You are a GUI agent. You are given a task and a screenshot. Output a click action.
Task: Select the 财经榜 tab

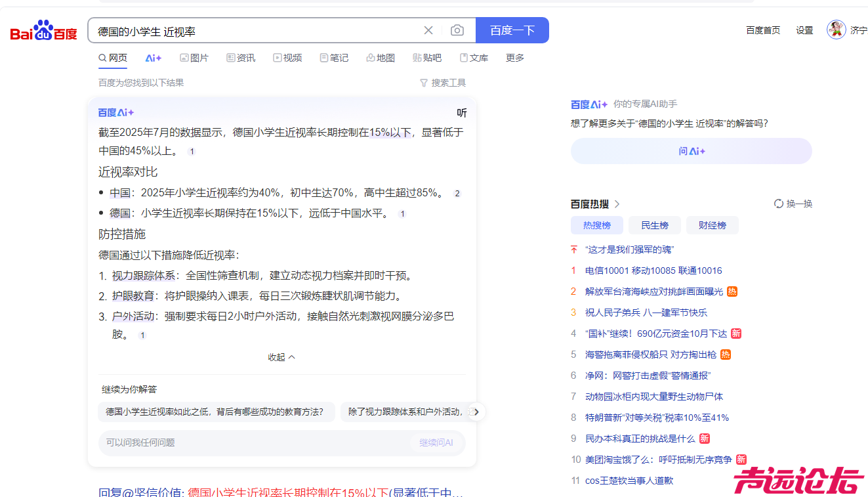pyautogui.click(x=712, y=225)
